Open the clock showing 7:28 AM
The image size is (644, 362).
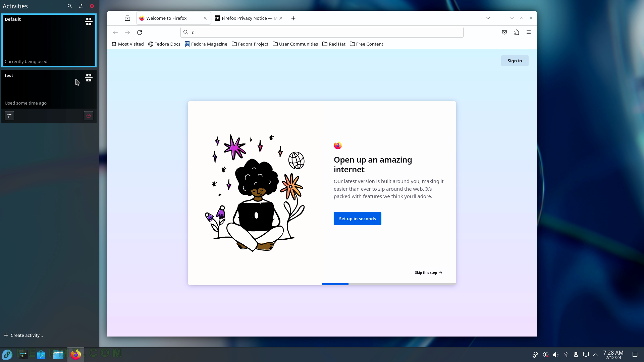pos(613,355)
